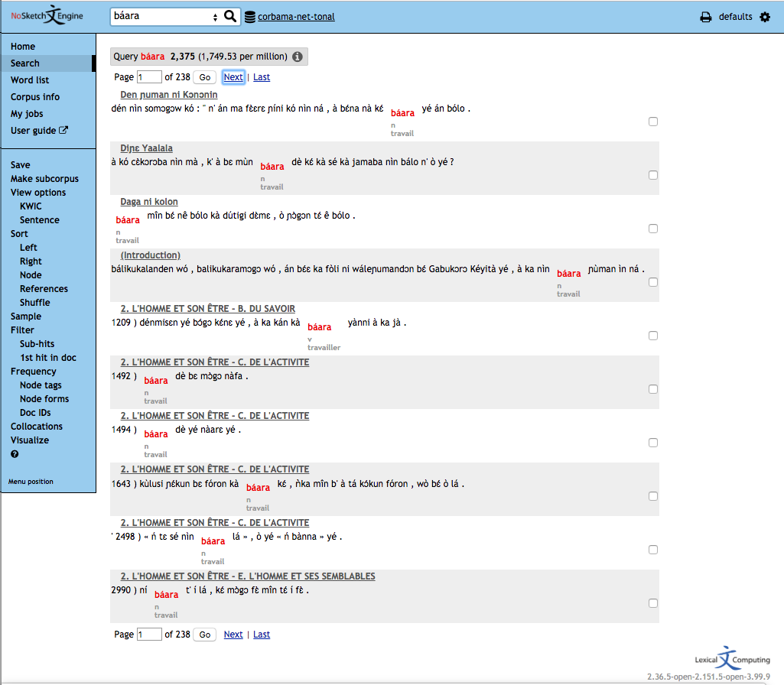Tick the checkbox on the last concordance row
Image resolution: width=784 pixels, height=685 pixels.
coord(653,602)
